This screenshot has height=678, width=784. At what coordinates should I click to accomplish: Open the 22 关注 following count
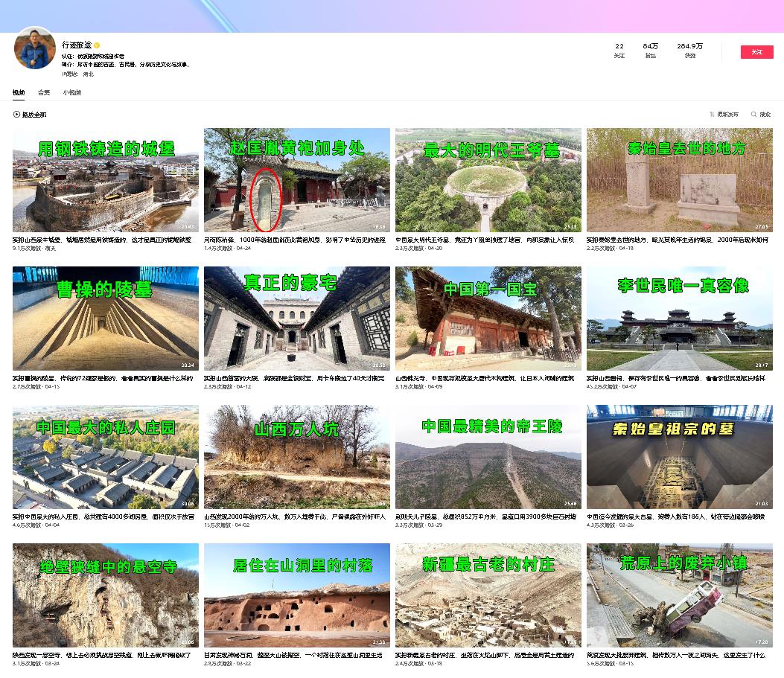619,50
